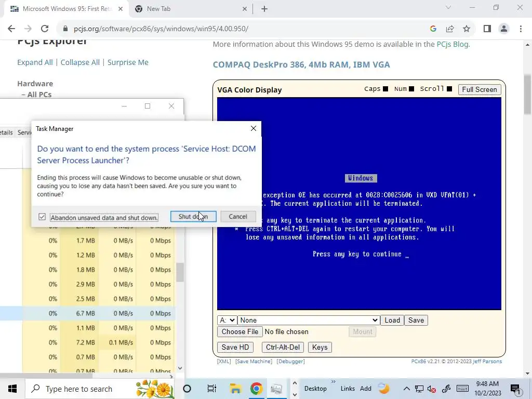Click the Keys button
This screenshot has height=399, width=532.
320,347
